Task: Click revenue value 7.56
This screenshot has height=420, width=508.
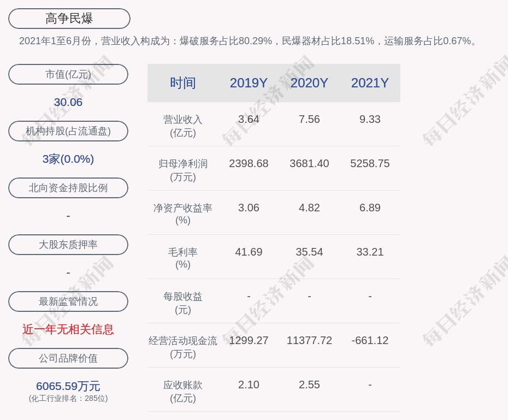Action: 309,119
